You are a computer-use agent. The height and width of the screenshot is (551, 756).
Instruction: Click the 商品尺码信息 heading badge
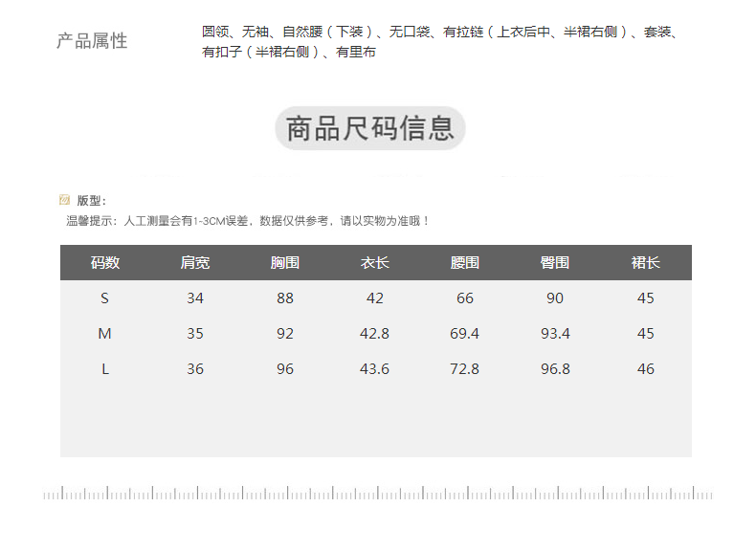369,128
